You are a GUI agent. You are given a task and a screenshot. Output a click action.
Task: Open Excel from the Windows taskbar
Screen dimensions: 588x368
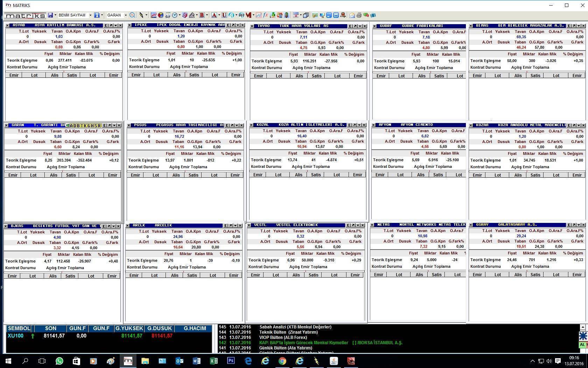point(213,361)
